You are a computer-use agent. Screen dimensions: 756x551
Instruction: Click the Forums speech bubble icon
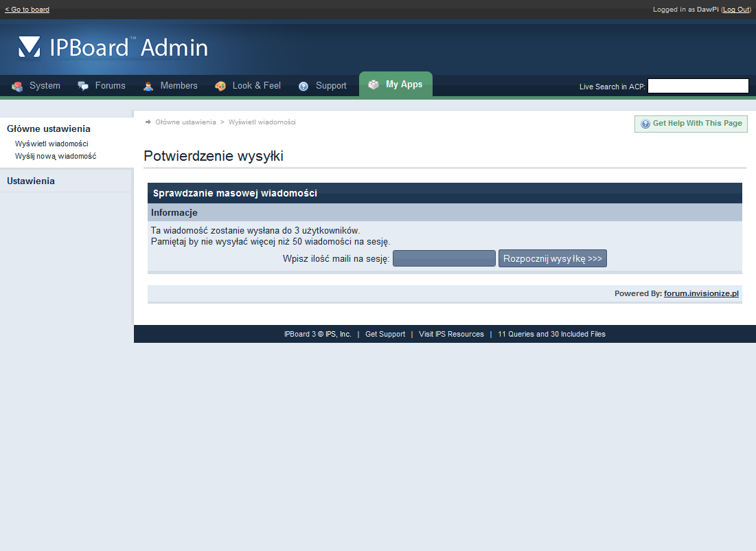click(x=83, y=86)
